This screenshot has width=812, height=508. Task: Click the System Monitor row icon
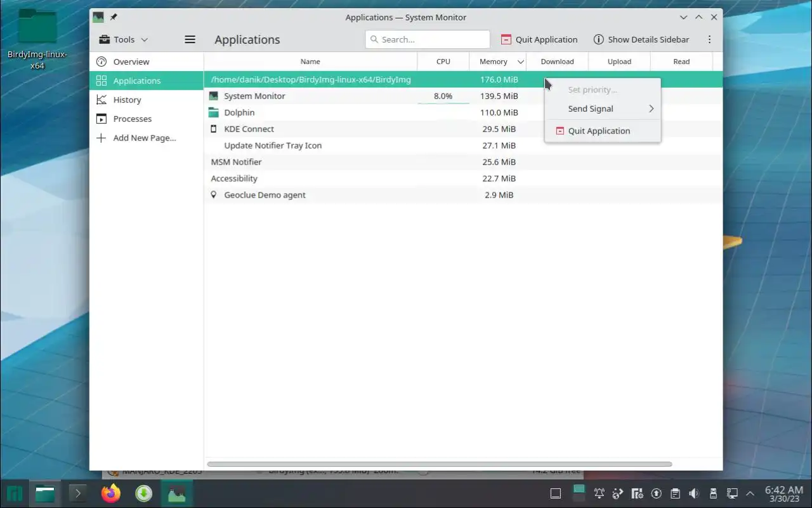point(213,96)
